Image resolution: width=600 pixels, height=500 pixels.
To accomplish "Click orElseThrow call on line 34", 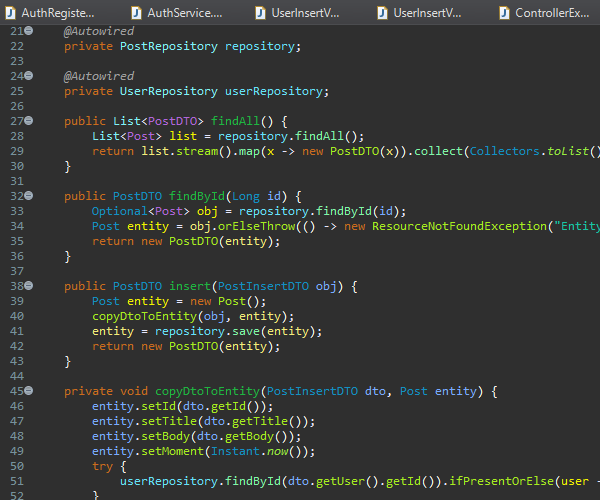I will point(256,226).
